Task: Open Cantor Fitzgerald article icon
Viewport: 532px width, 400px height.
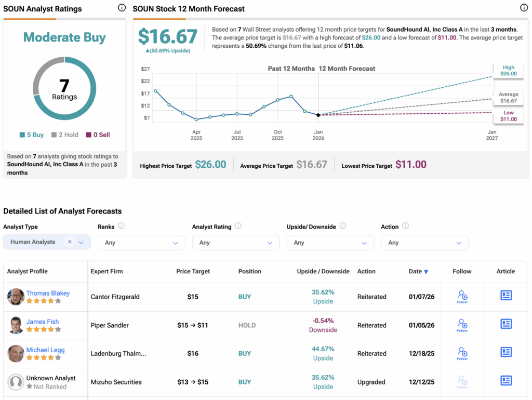Action: [506, 296]
